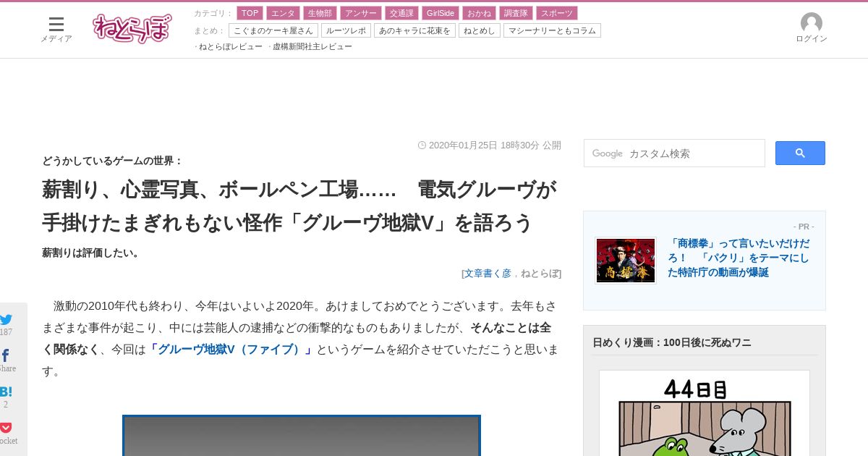Select the 調査隊 category tab
This screenshot has height=456, width=868.
pos(516,13)
